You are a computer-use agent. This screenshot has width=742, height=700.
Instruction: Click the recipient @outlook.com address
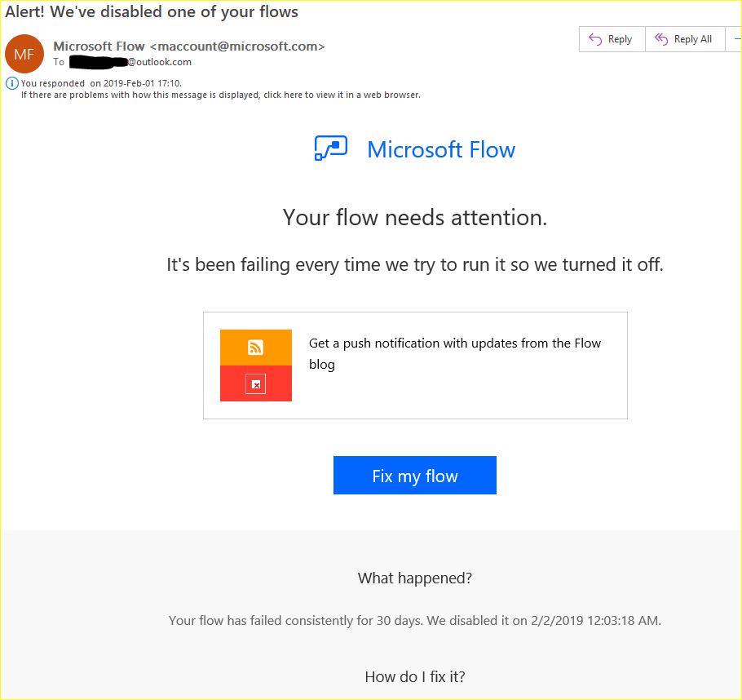(130, 61)
